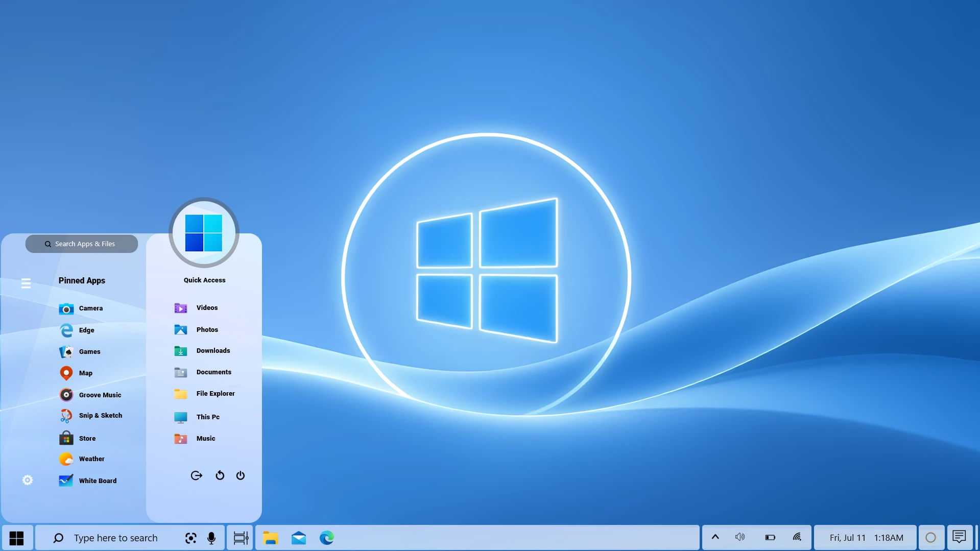The image size is (980, 551).
Task: Expand the hamburger menu in start panel
Action: 26,283
